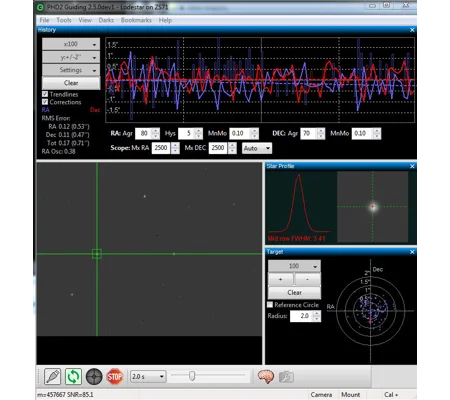450x400 pixels.
Task: Adjust the gamma slider handle
Action: tap(192, 376)
